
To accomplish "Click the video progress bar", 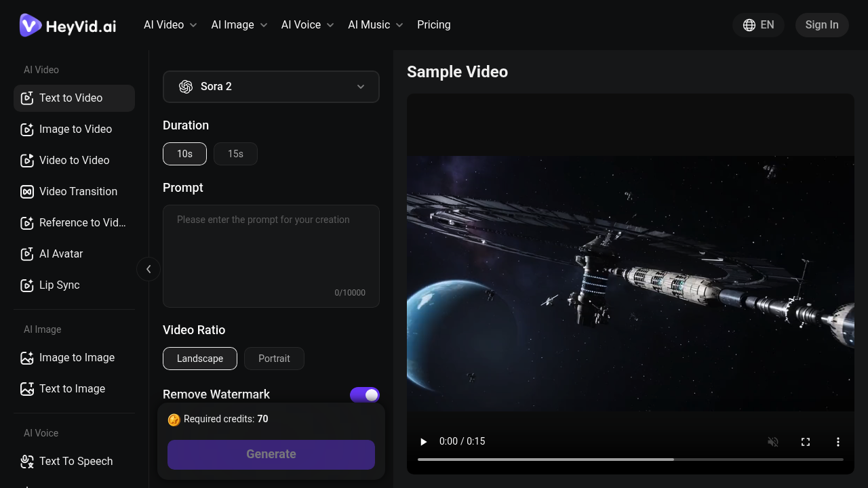I will [x=631, y=459].
